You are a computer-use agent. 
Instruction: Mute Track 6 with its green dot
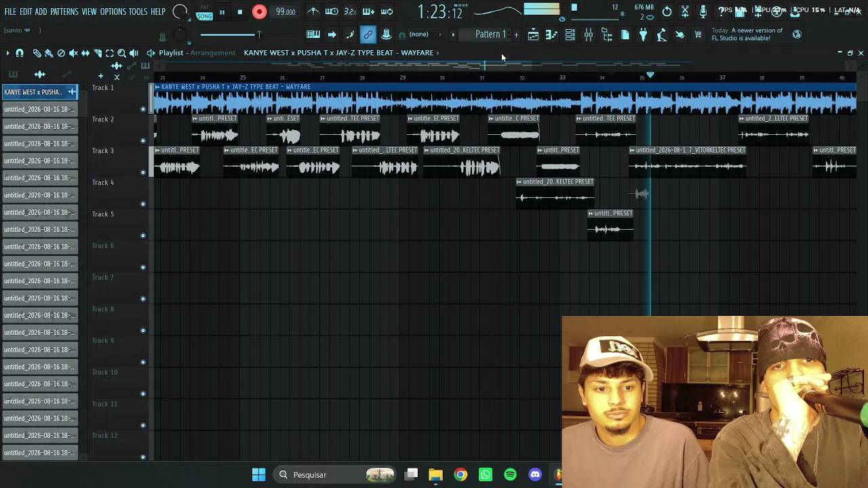click(142, 267)
